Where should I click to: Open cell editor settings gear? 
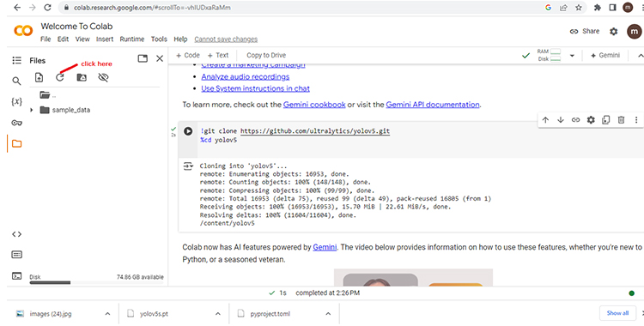[591, 120]
